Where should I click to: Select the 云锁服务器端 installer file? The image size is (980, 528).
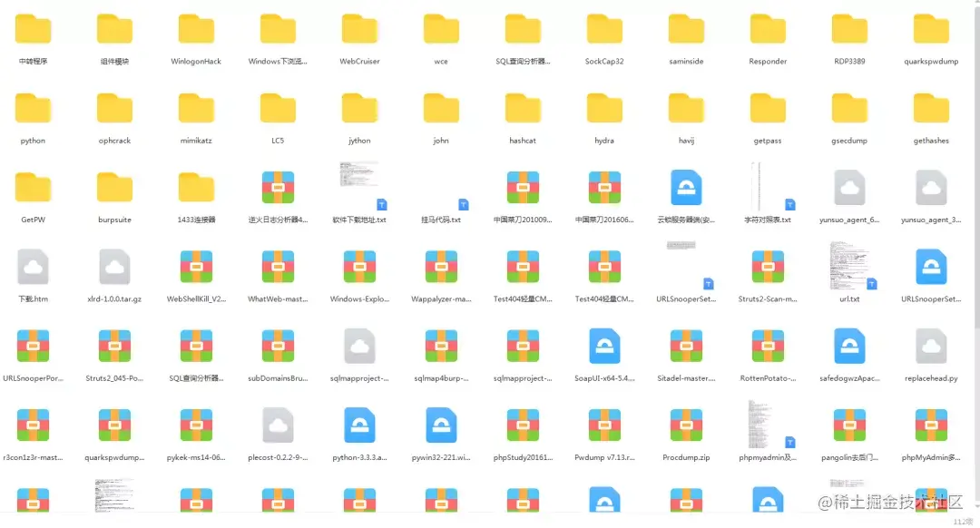[x=686, y=188]
